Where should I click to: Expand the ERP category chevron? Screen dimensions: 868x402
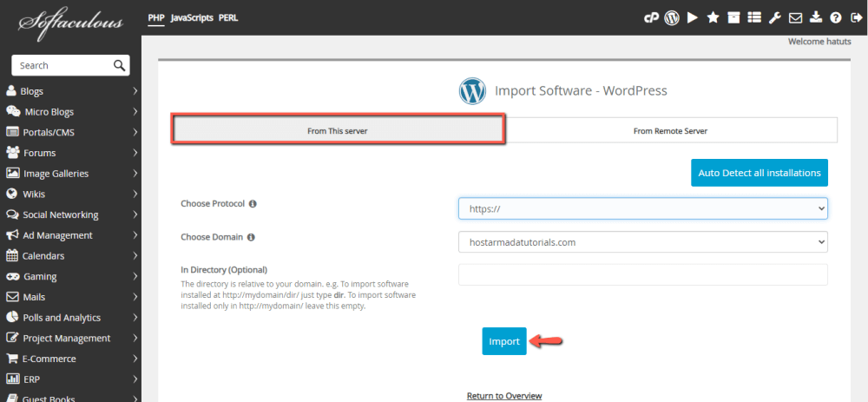pyautogui.click(x=135, y=379)
